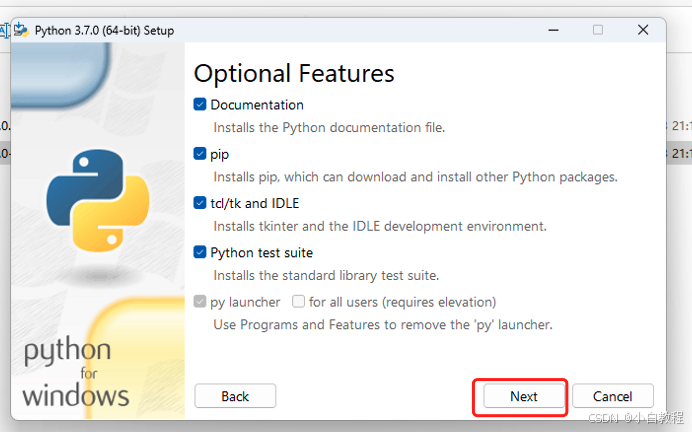
Task: Click the Next button
Action: (x=524, y=396)
